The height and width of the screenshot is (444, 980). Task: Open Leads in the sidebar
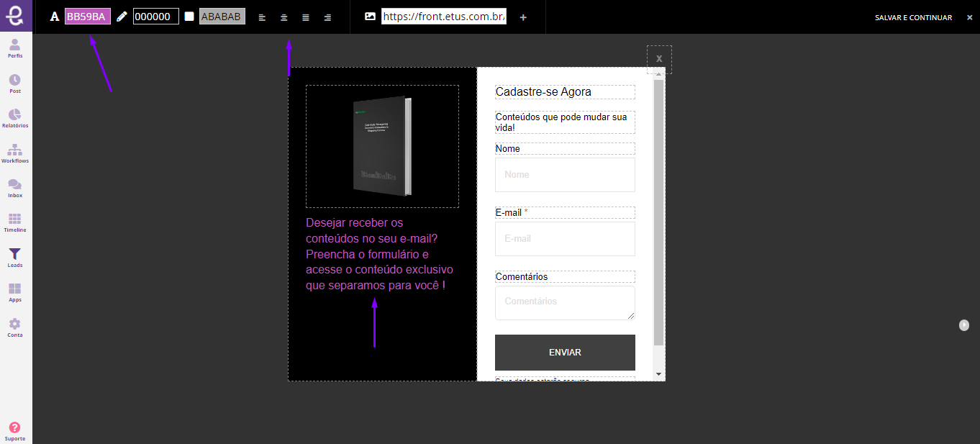point(15,258)
